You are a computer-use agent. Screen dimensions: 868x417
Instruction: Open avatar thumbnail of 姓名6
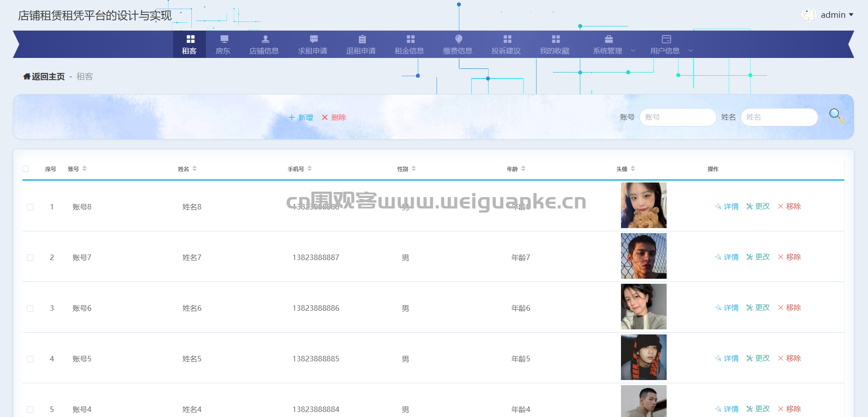point(644,307)
